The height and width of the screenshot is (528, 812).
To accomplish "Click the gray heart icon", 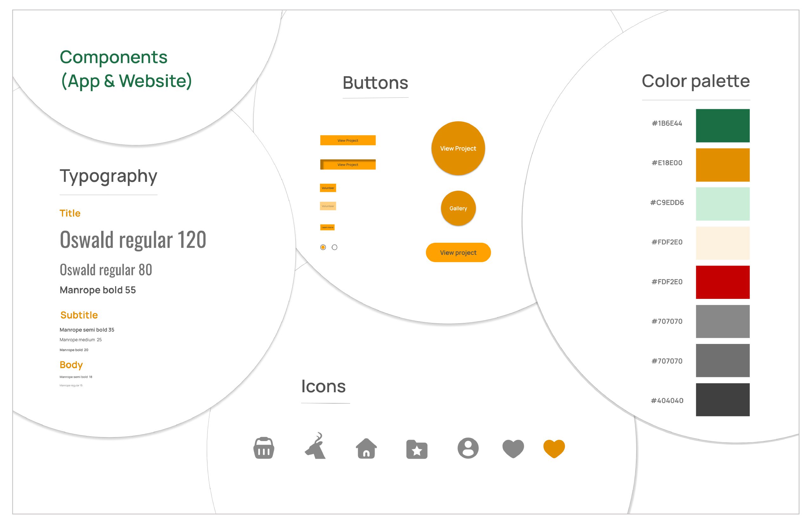I will click(x=513, y=448).
